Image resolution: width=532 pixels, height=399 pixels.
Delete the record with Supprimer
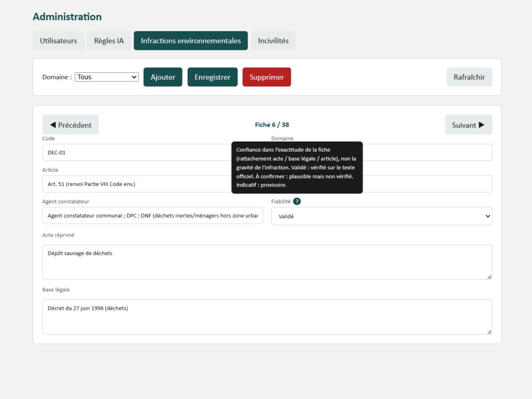point(266,77)
